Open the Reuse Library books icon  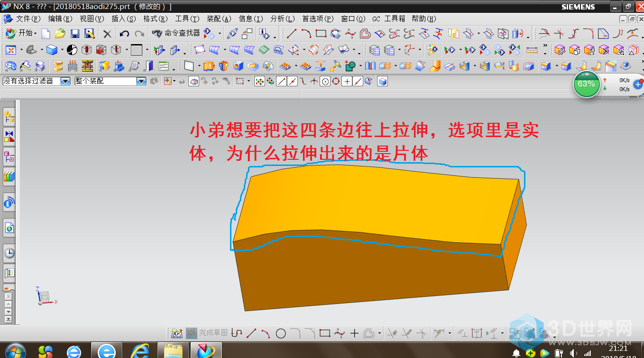9,177
